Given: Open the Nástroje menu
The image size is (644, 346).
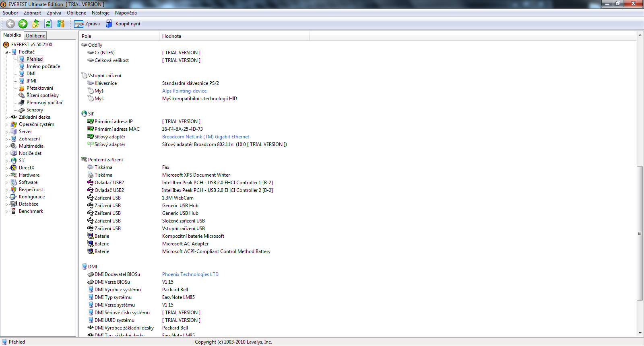Looking at the screenshot, I should [x=101, y=13].
